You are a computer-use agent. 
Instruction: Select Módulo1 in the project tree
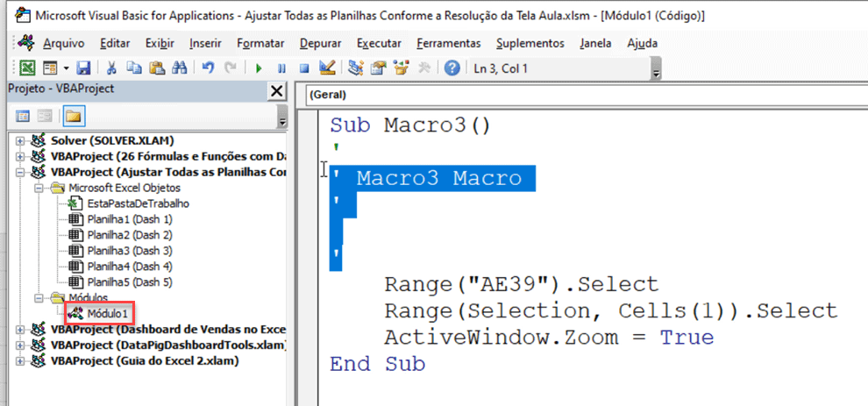click(x=107, y=313)
